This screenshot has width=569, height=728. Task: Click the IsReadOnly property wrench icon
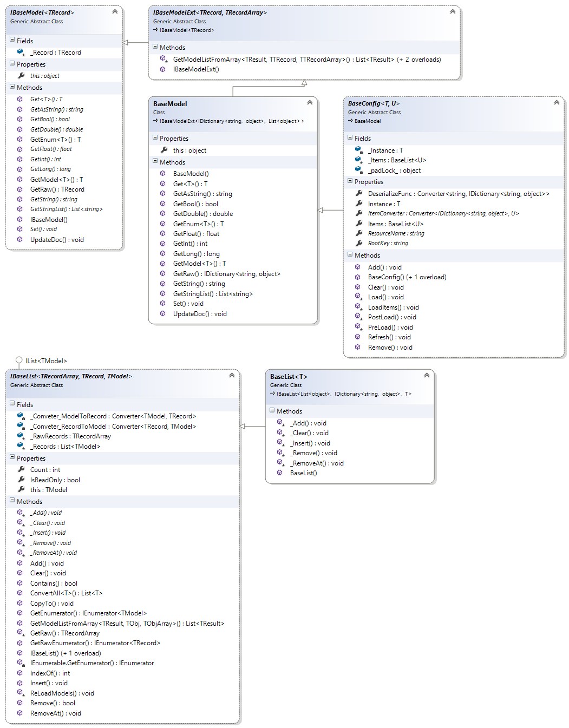click(x=21, y=480)
